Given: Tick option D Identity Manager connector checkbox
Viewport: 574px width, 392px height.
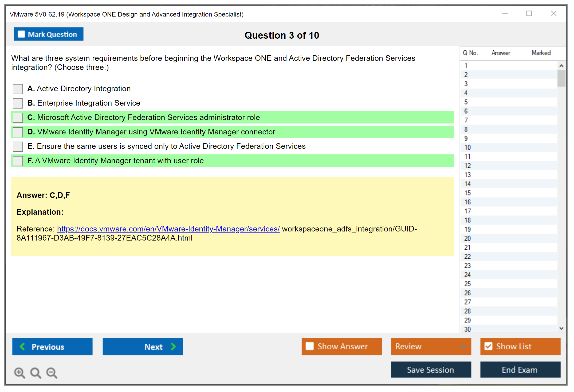Looking at the screenshot, I should tap(18, 132).
